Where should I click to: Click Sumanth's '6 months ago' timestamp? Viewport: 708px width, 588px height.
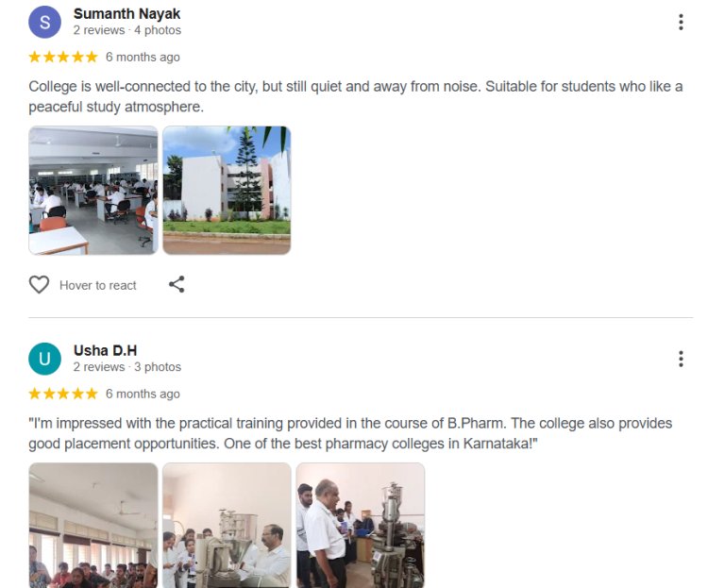point(143,58)
